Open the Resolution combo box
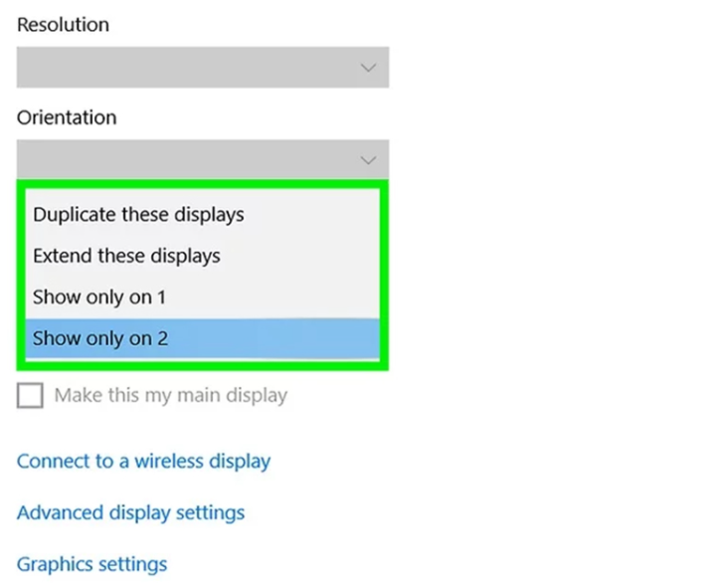Screen dimensions: 715x588 pos(202,68)
